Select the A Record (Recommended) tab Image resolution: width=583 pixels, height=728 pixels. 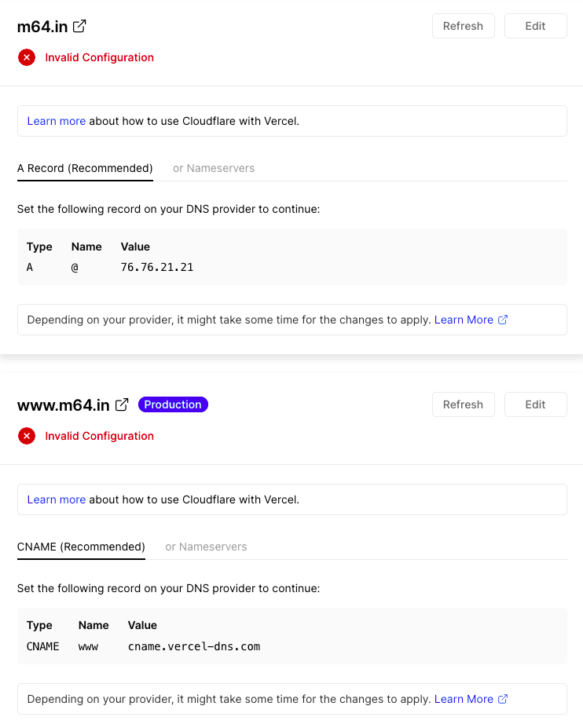pyautogui.click(x=85, y=168)
